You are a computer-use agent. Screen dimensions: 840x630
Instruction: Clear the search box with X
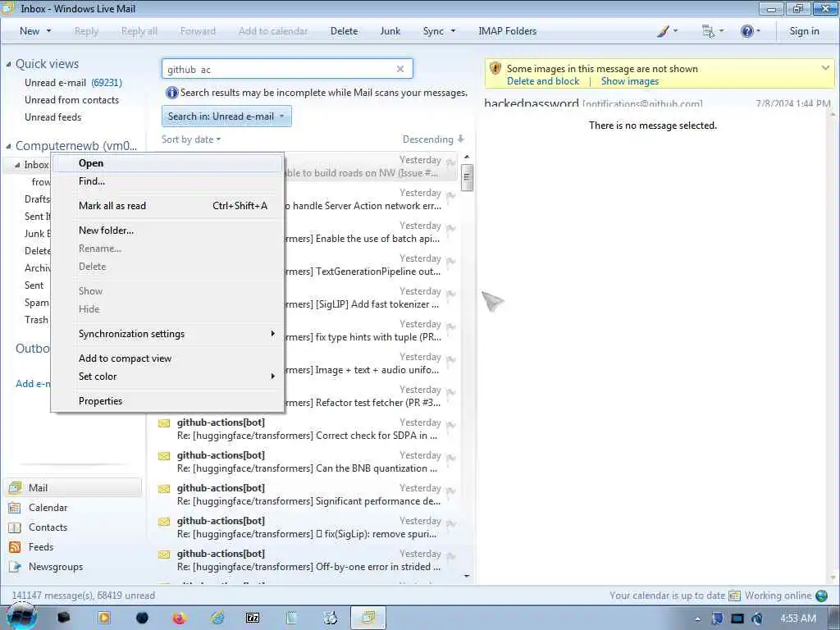tap(399, 69)
